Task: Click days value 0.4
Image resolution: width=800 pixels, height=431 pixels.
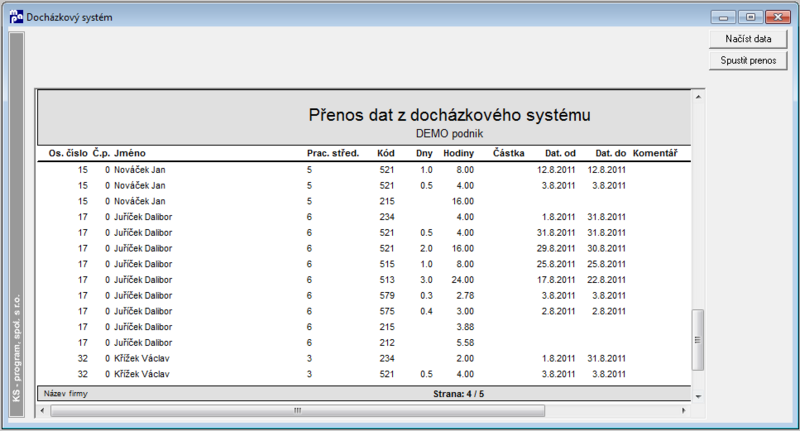Action: pyautogui.click(x=426, y=311)
